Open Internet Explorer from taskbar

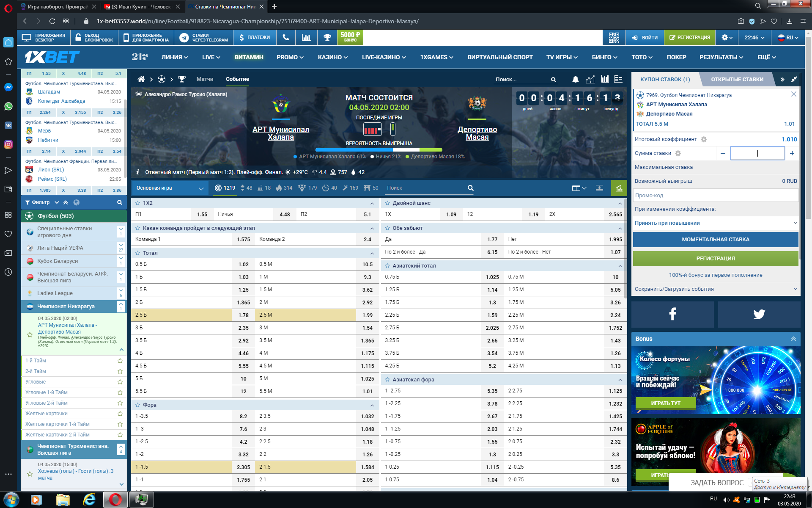click(x=89, y=500)
